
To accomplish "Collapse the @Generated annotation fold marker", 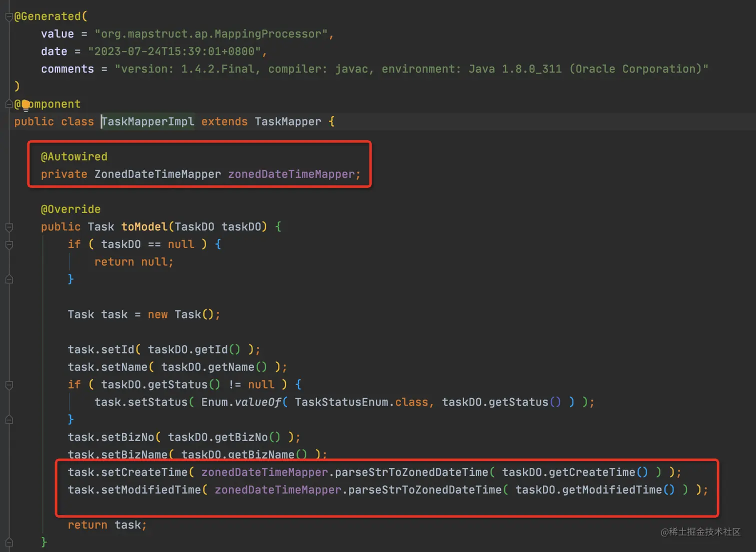I will [x=8, y=17].
